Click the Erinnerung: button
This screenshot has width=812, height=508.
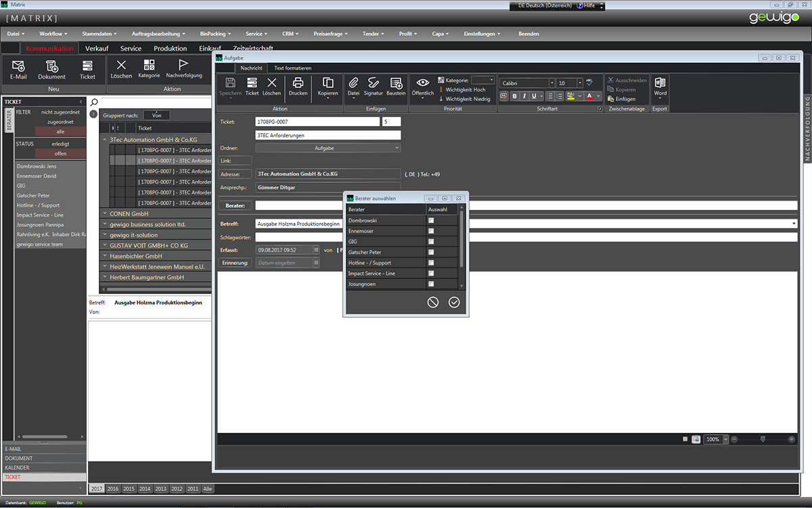(235, 263)
